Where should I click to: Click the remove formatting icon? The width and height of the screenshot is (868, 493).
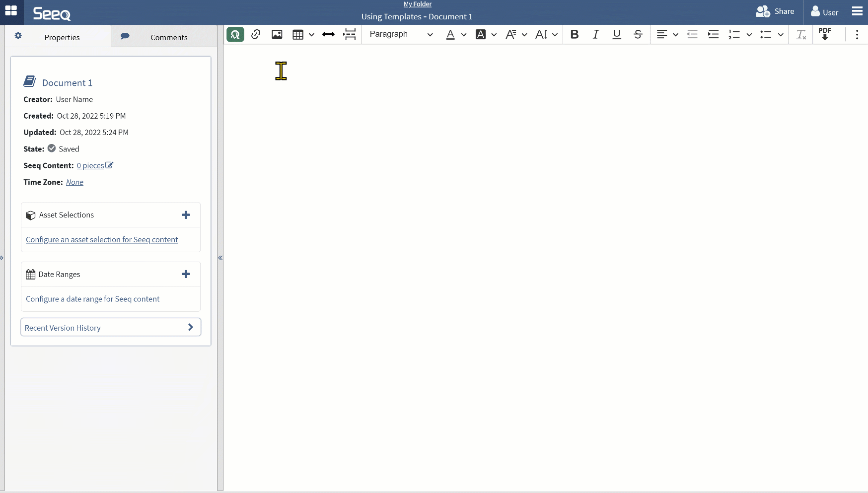point(801,34)
